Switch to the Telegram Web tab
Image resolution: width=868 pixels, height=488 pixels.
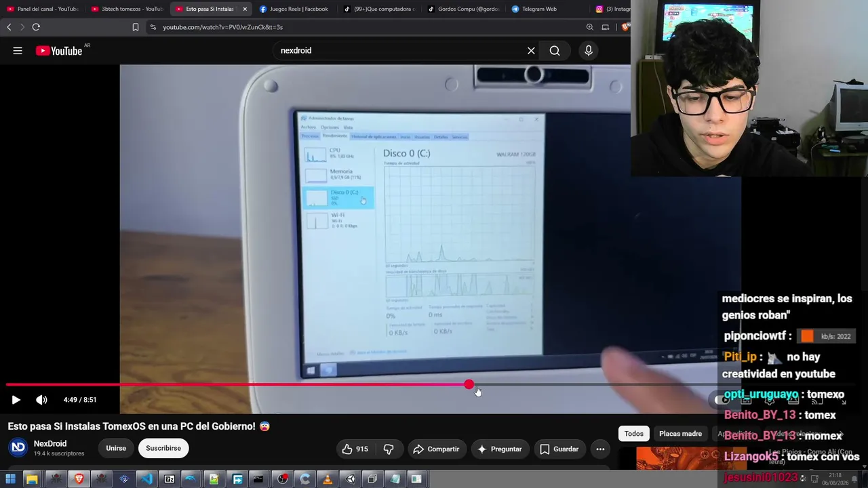547,9
